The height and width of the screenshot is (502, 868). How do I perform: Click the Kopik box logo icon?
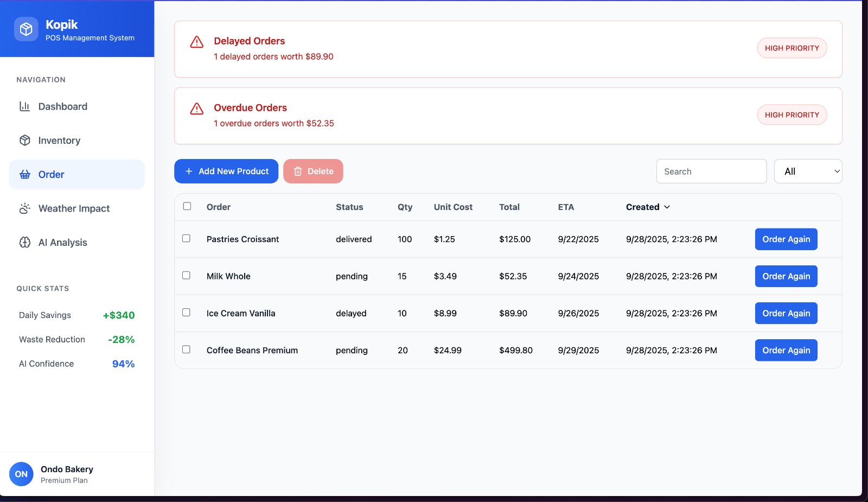[26, 29]
